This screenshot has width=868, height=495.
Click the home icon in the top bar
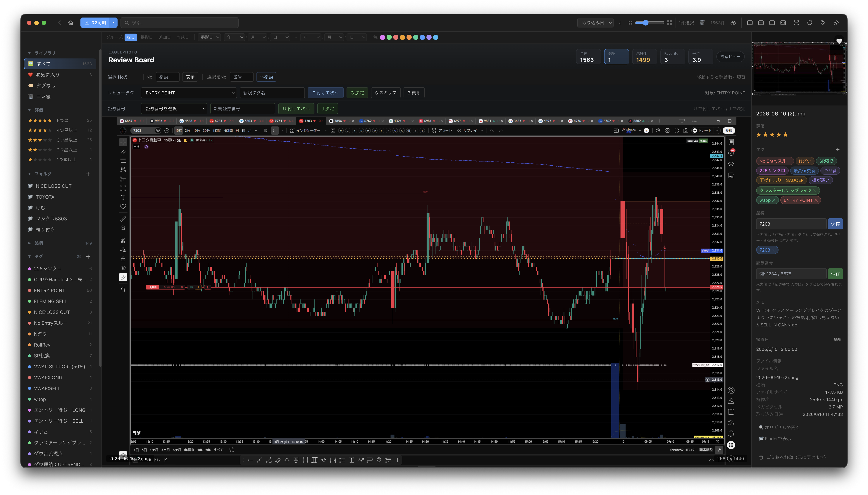tap(71, 23)
